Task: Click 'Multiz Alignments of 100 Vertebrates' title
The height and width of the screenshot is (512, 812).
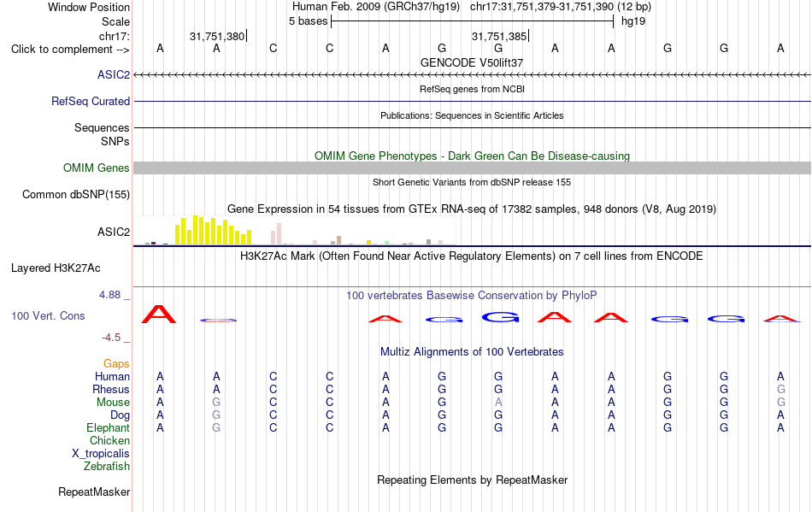Action: pos(472,352)
